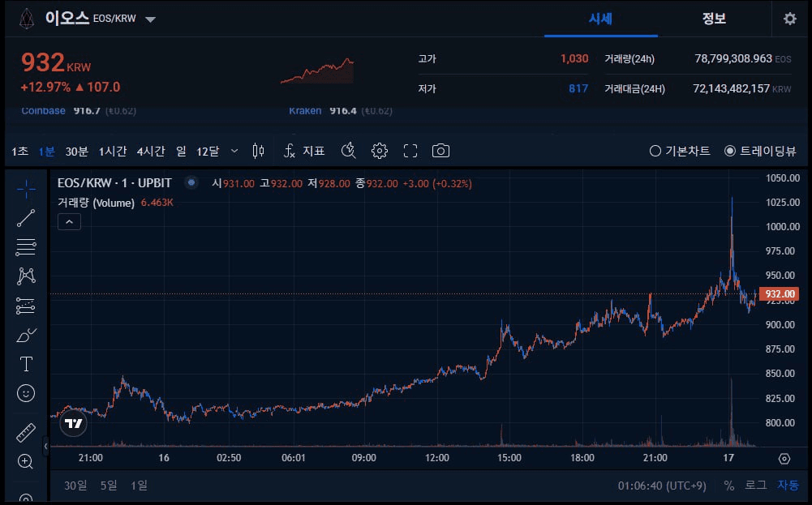Image resolution: width=812 pixels, height=505 pixels.
Task: Open timezone setting 01:06:40 (UTC+9)
Action: click(x=662, y=486)
